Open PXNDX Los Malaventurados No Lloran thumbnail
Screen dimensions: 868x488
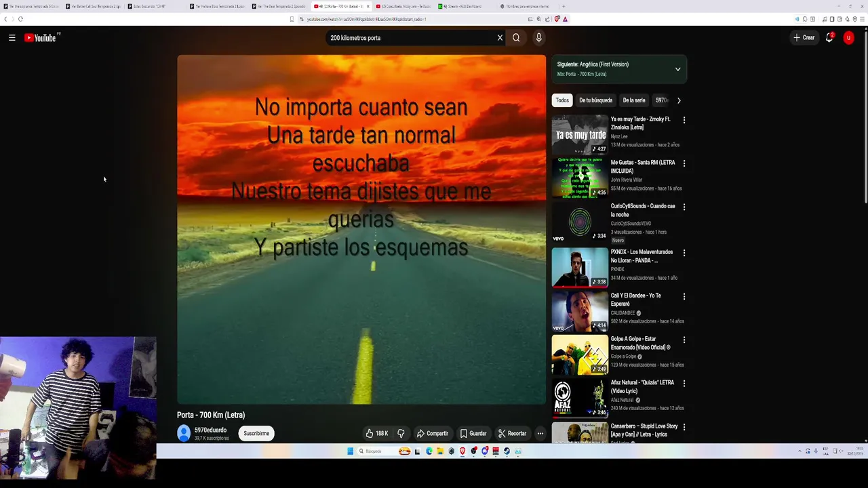[580, 267]
